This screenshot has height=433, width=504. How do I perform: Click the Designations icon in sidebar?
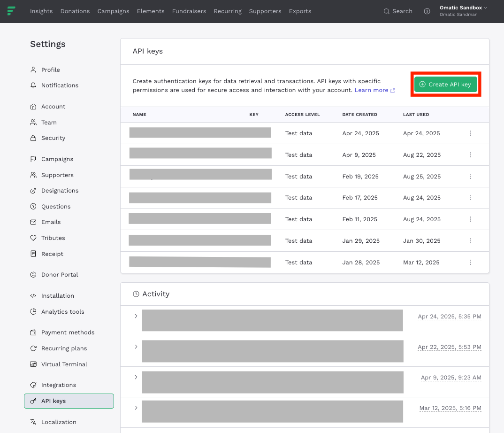click(x=33, y=191)
